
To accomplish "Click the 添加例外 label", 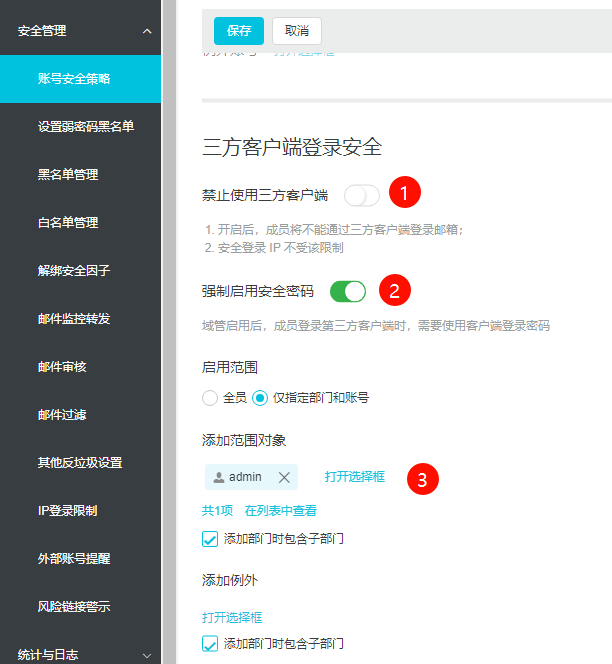I will (230, 580).
